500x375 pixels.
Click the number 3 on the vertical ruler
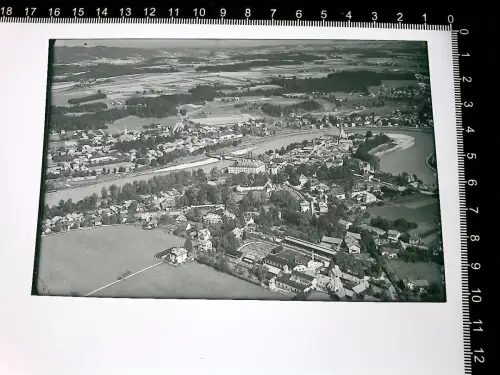click(468, 104)
